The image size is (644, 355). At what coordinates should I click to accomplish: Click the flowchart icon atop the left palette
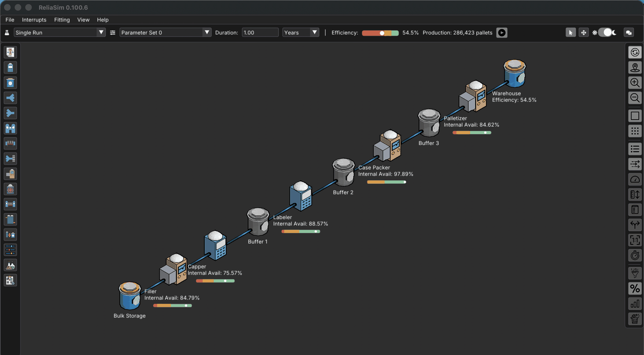(x=10, y=52)
